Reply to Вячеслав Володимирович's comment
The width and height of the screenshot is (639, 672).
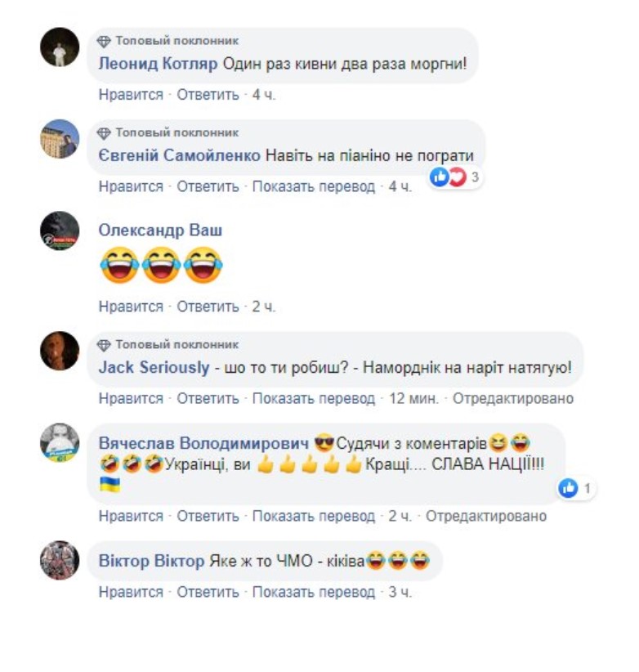point(208,517)
